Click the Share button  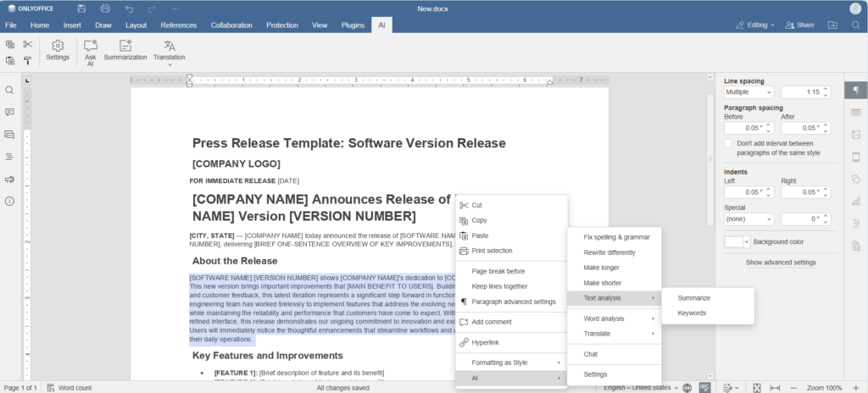click(799, 25)
